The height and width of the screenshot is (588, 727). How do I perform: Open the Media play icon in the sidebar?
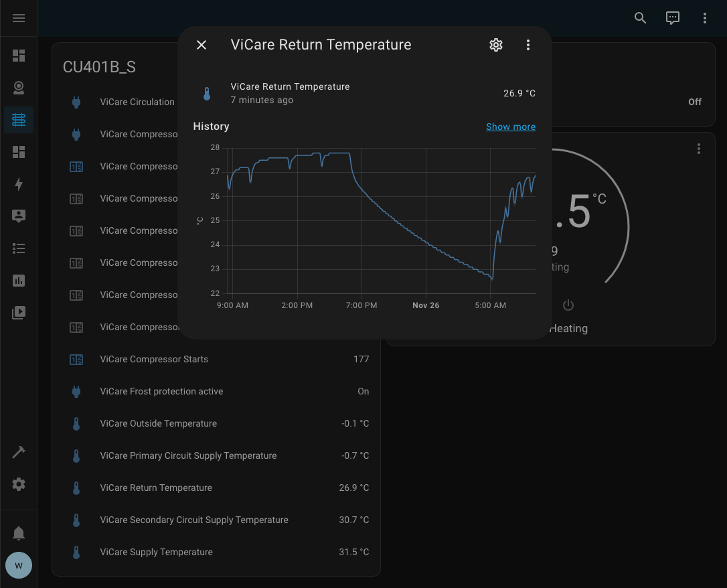(x=19, y=313)
